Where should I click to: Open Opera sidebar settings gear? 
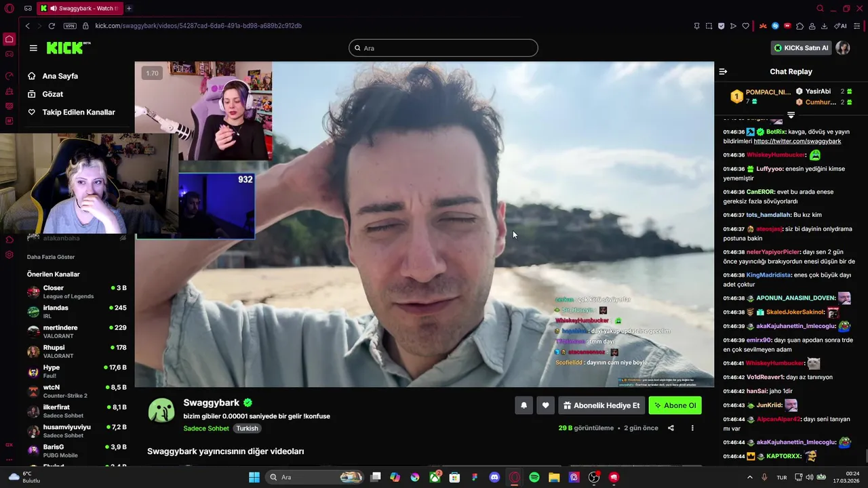click(x=9, y=255)
